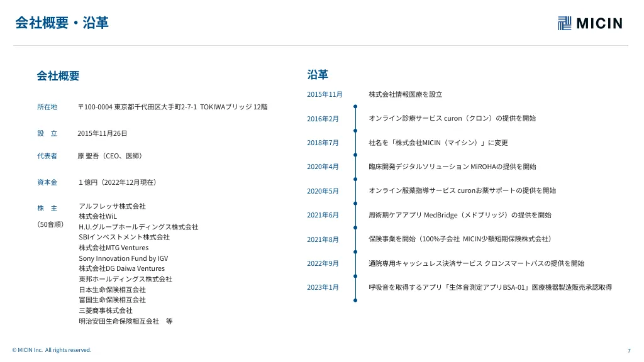Select the 社名を「株式会社MICIN」に変更 event
644x362 pixels.
[438, 143]
